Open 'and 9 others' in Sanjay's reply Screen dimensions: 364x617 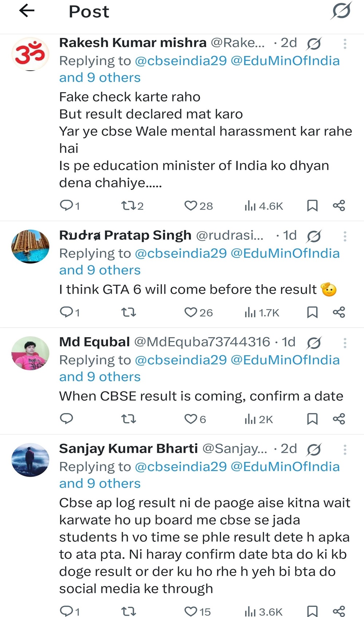[x=100, y=483]
